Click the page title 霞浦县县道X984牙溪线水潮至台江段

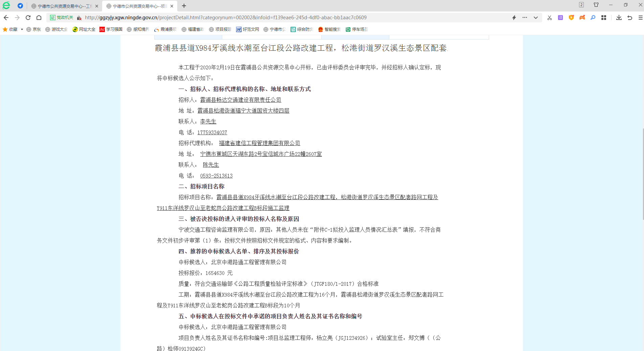(x=301, y=48)
